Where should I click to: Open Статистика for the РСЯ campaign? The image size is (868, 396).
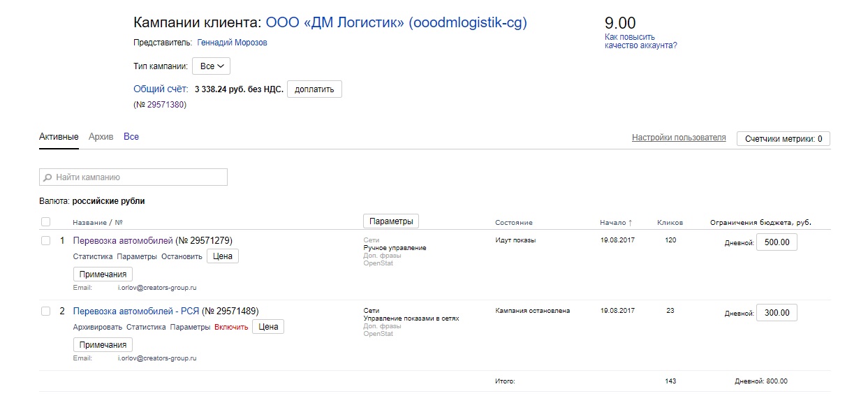click(x=146, y=327)
